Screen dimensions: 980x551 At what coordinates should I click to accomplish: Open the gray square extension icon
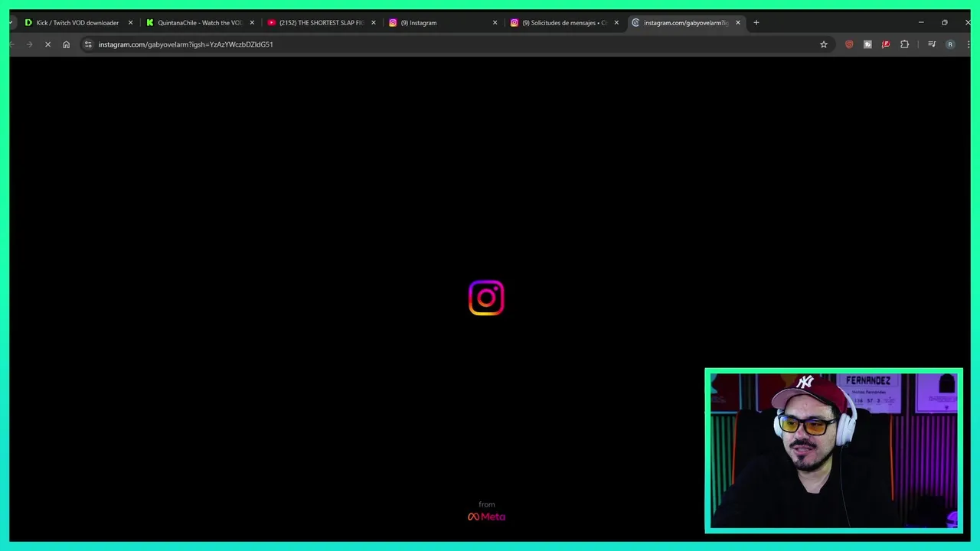(x=867, y=44)
